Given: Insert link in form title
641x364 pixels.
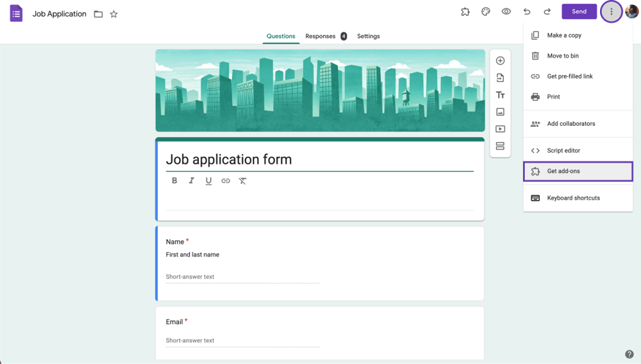Looking at the screenshot, I should [x=226, y=181].
